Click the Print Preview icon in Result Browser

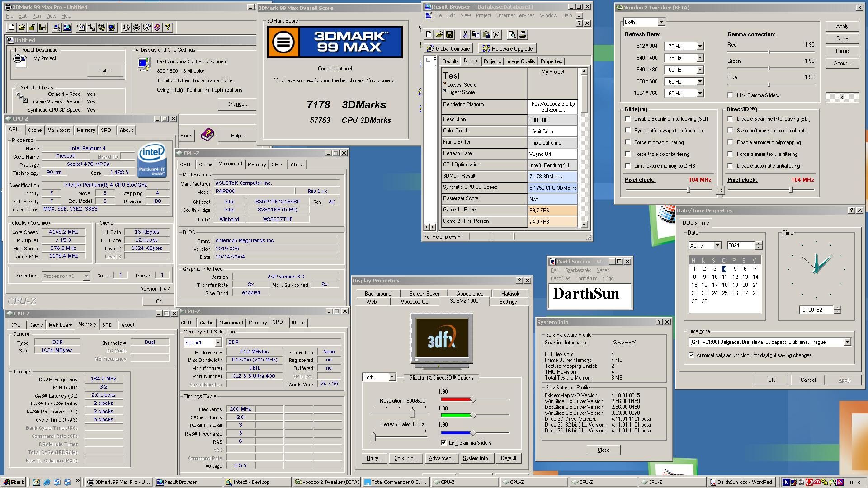pos(512,35)
